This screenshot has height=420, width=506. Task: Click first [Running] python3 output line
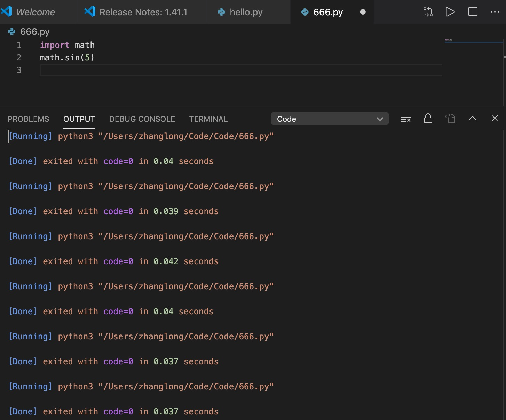coord(141,136)
